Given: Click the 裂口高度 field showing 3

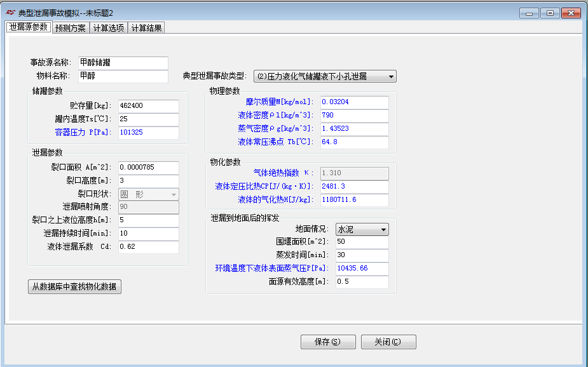Looking at the screenshot, I should (x=149, y=180).
